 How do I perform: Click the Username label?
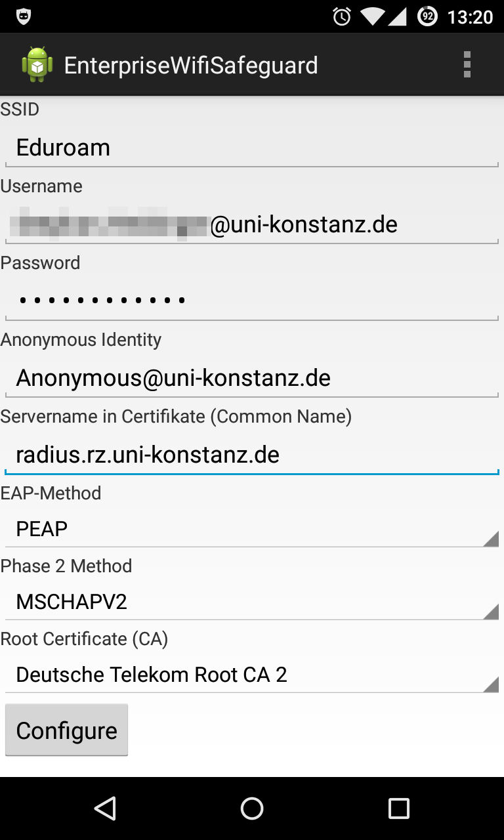41,186
